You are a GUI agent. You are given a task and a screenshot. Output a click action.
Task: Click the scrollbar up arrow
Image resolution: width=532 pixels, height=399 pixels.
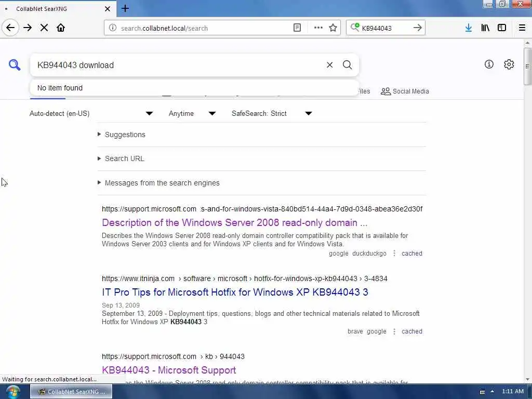coord(527,43)
